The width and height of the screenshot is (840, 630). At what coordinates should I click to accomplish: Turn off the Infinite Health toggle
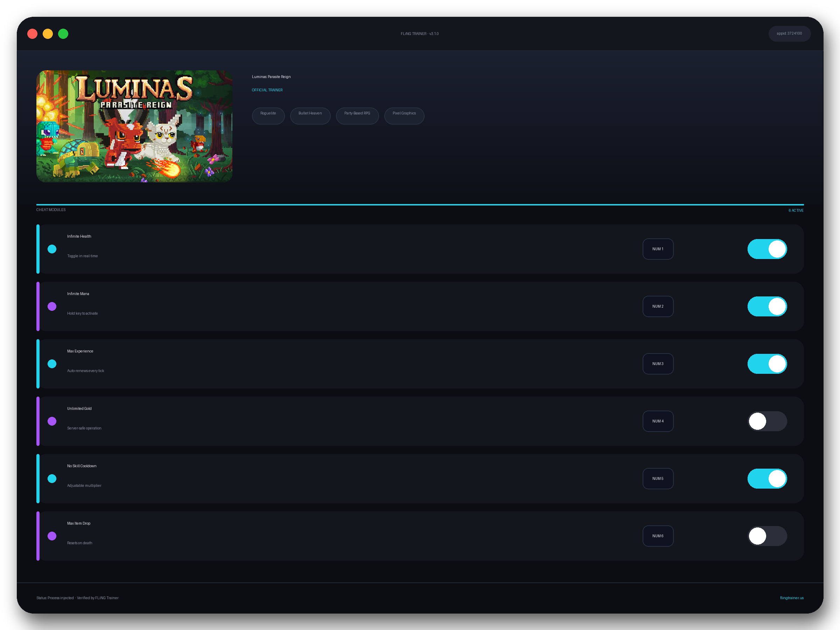(x=767, y=249)
